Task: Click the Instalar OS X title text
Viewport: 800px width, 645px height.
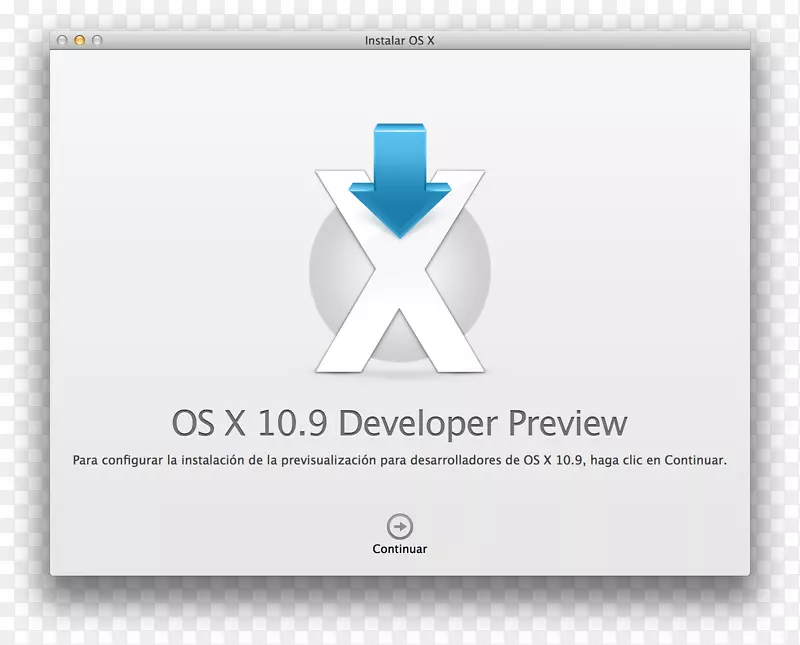Action: (x=399, y=43)
